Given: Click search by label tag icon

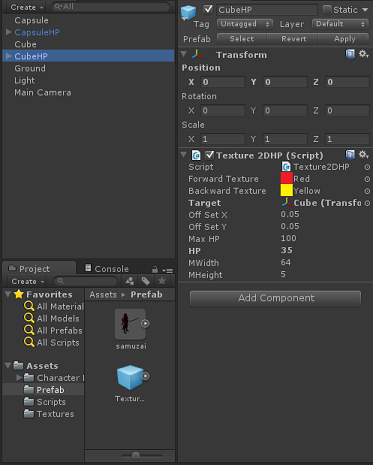Looking at the screenshot, I should coord(146,281).
